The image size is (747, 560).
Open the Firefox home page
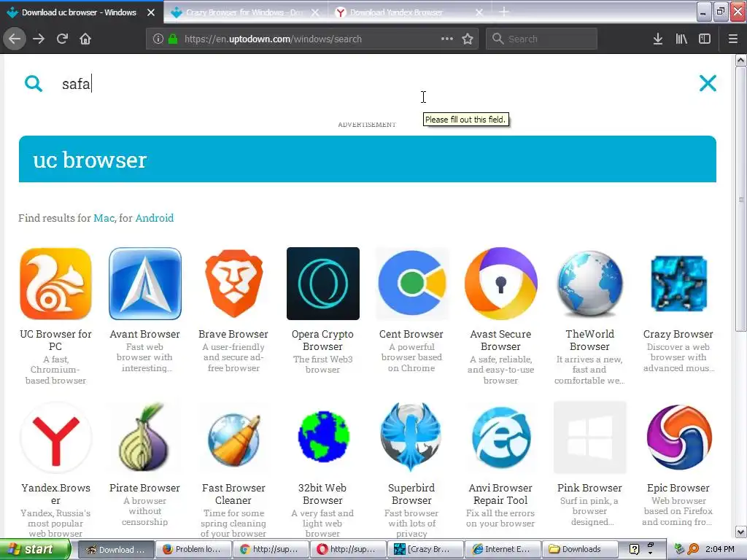pos(85,39)
